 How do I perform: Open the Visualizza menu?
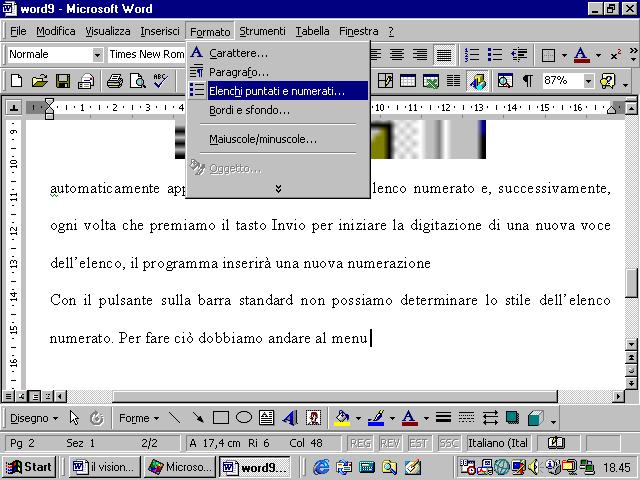point(108,31)
